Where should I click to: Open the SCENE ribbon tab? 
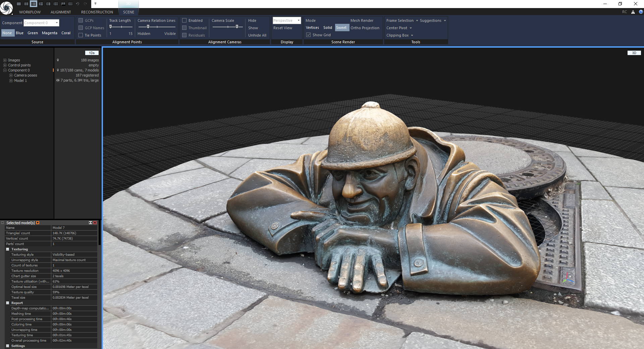point(128,12)
